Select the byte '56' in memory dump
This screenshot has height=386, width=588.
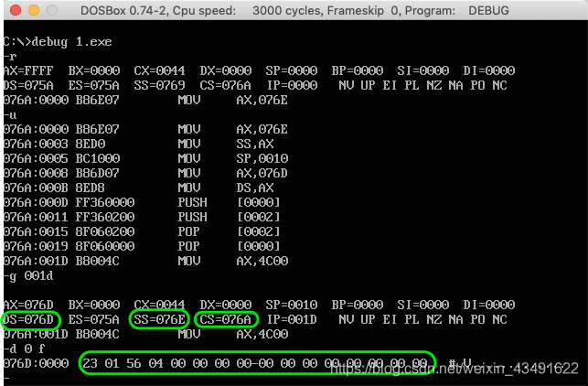(134, 363)
